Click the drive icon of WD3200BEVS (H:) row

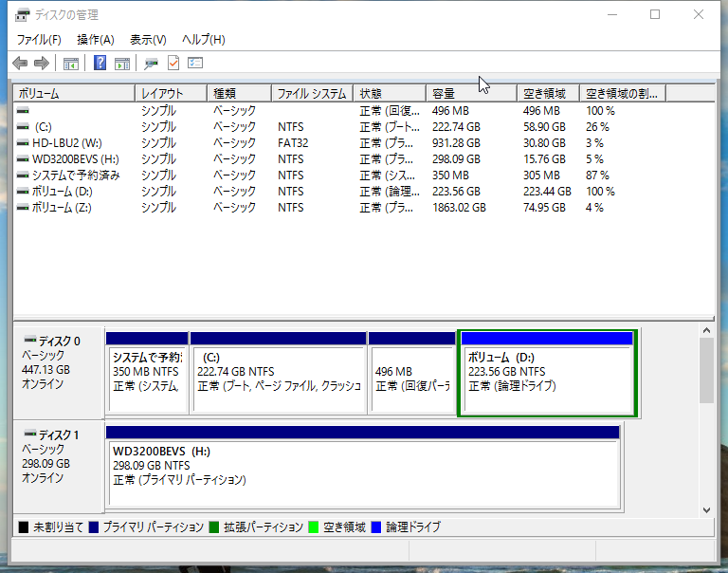23,159
